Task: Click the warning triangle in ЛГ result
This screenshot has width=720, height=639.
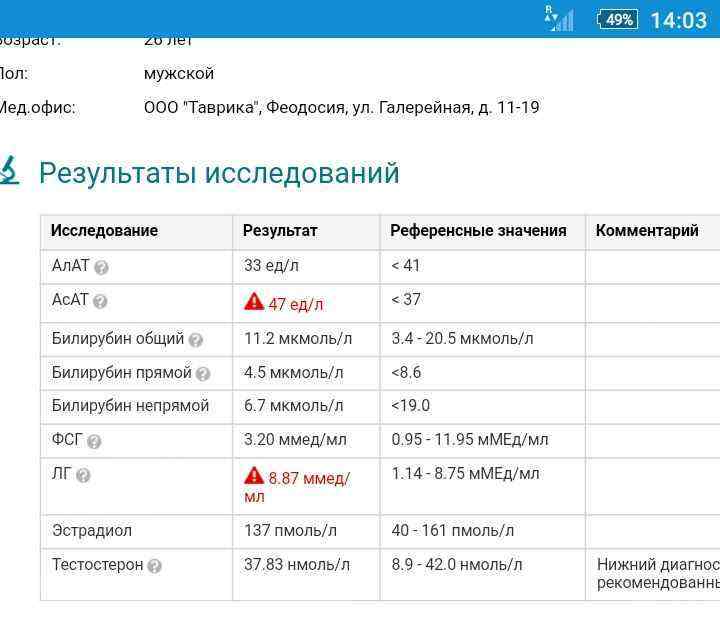Action: [254, 477]
